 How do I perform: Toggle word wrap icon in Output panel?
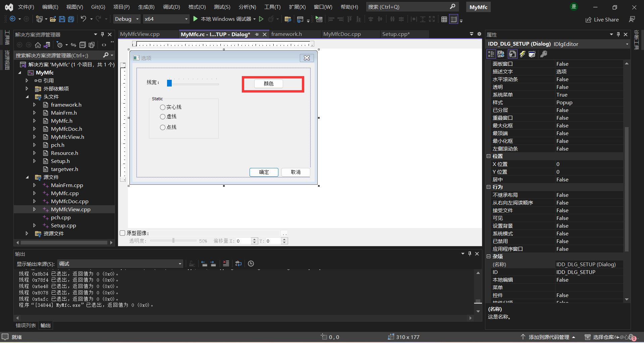pyautogui.click(x=238, y=264)
